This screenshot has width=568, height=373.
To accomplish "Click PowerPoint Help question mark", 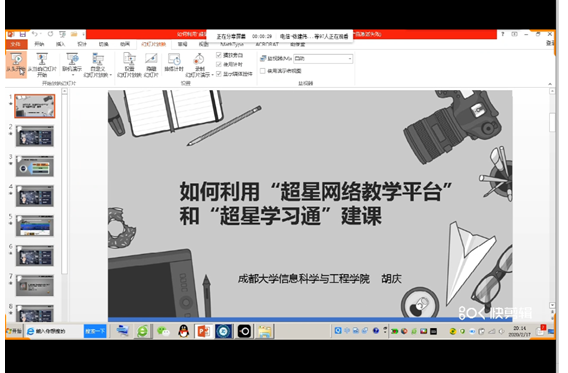I will 502,34.
